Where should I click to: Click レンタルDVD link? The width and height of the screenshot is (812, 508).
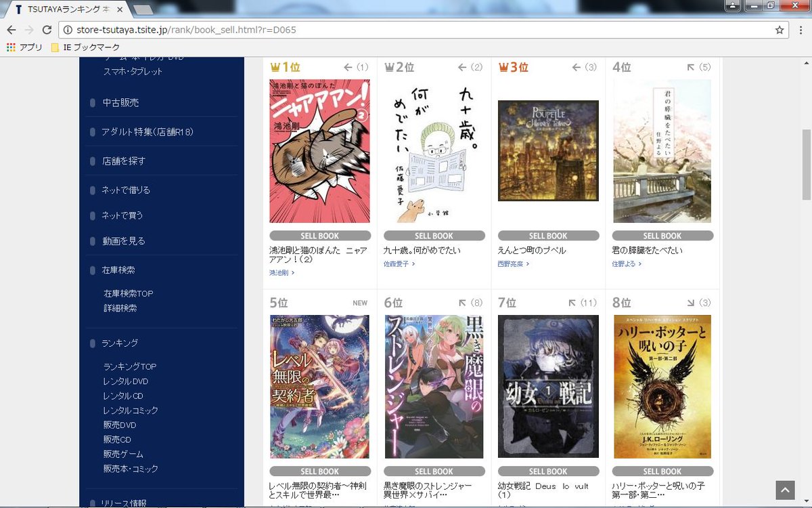(x=125, y=381)
